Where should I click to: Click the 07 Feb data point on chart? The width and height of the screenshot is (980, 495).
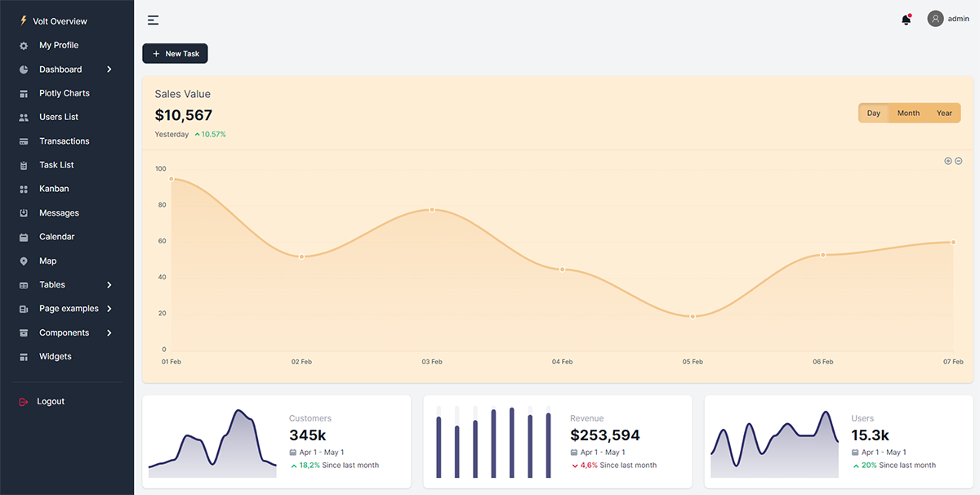tap(952, 242)
